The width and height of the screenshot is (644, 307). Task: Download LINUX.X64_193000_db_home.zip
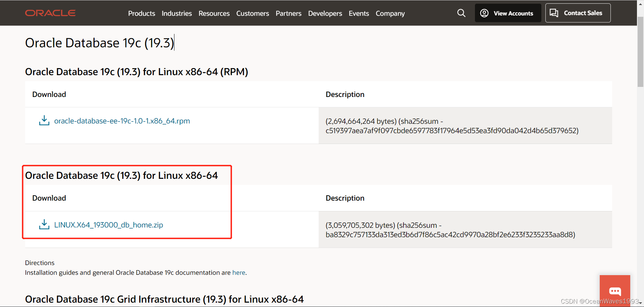[109, 225]
